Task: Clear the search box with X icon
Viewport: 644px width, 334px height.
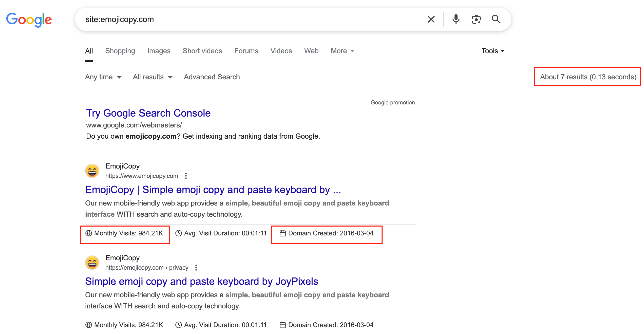Action: pos(431,19)
